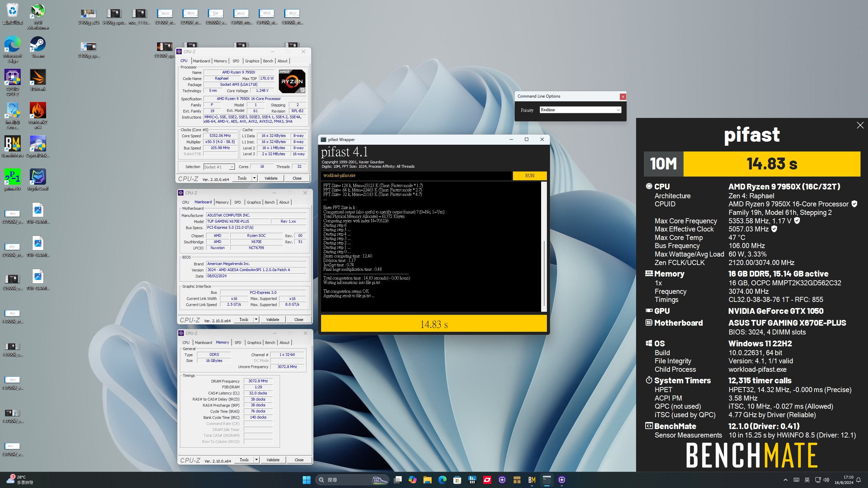The width and height of the screenshot is (868, 488).
Task: Click Validate in the top CPU-Z window
Action: 271,178
